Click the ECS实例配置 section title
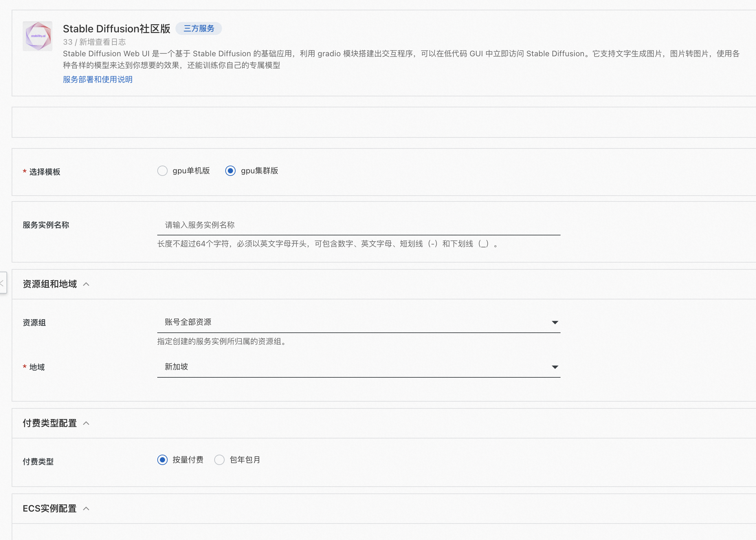Viewport: 756px width, 540px height. [50, 509]
